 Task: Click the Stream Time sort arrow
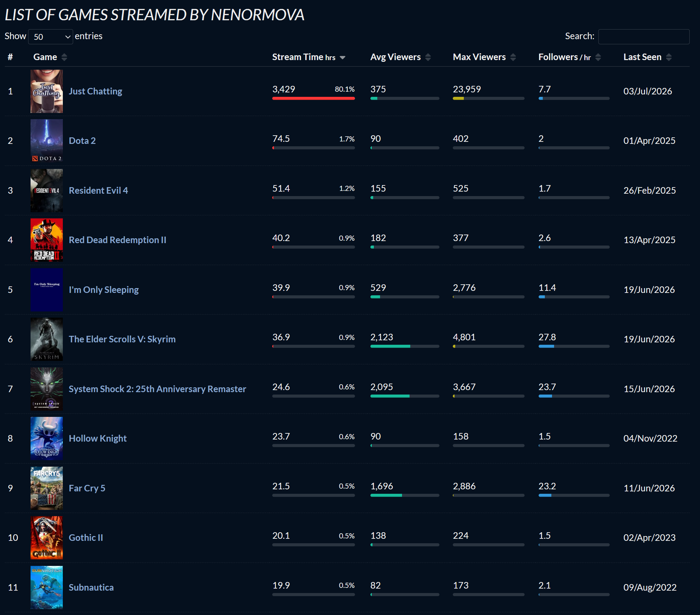click(x=342, y=58)
